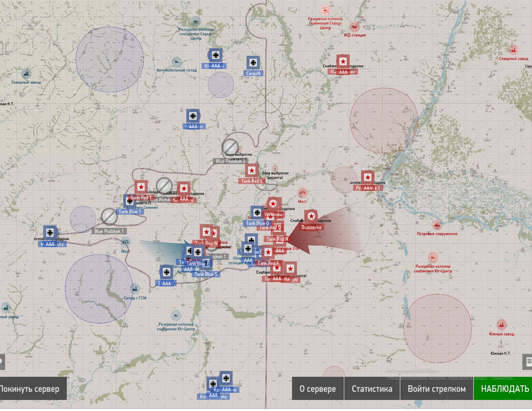Click the disabled Blue Podskok 1 airfield
Viewport: 532px width, 411px height.
(x=109, y=217)
